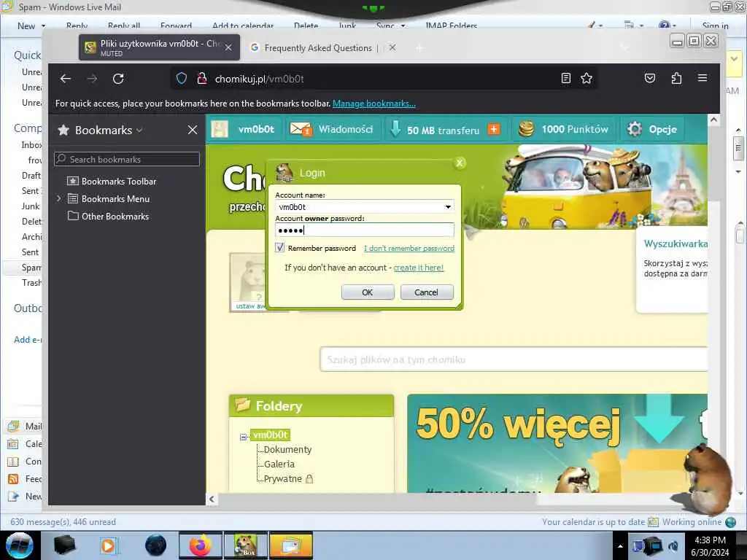Click horizontal scrollbar left arrow
Image resolution: width=747 pixels, height=560 pixels.
click(212, 499)
